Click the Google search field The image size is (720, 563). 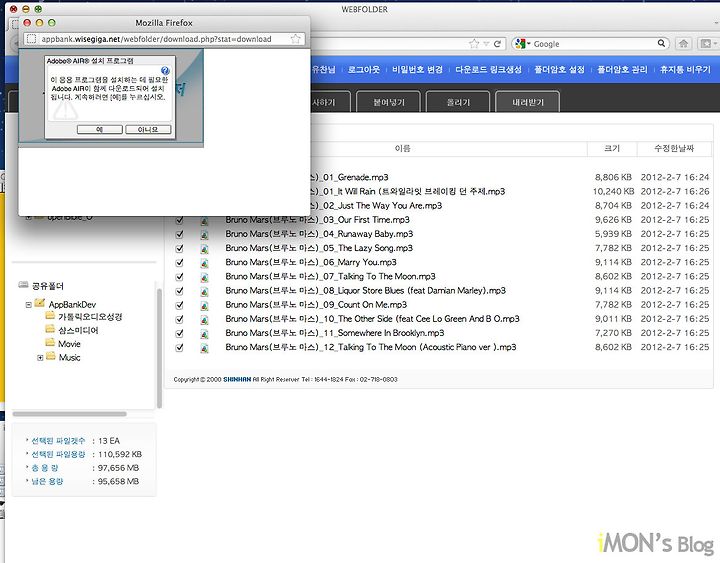[594, 44]
